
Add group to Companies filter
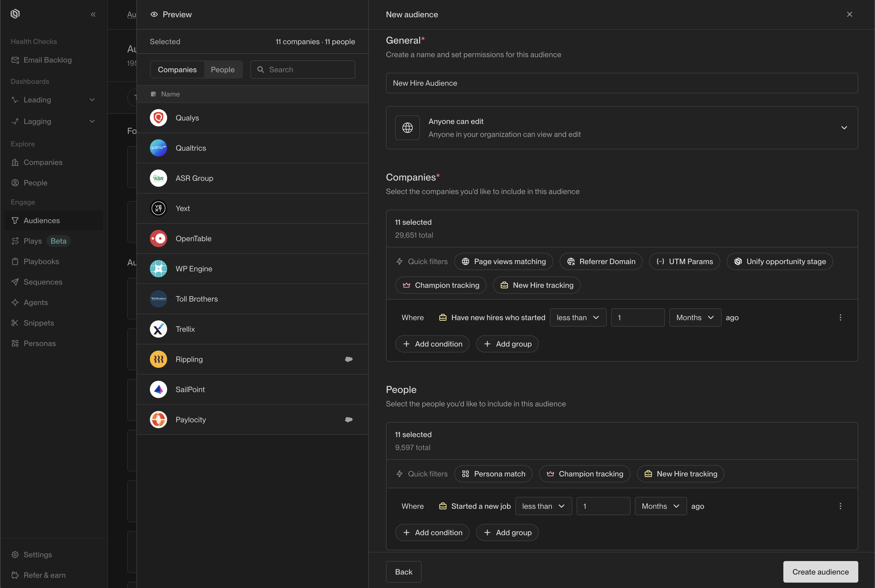click(x=507, y=344)
